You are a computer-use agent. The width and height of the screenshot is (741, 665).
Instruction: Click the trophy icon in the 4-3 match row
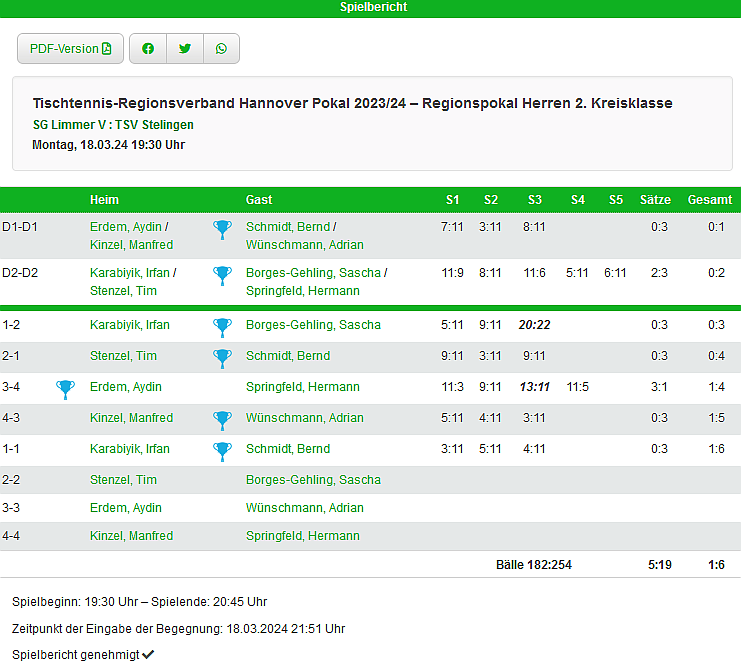[x=222, y=419]
